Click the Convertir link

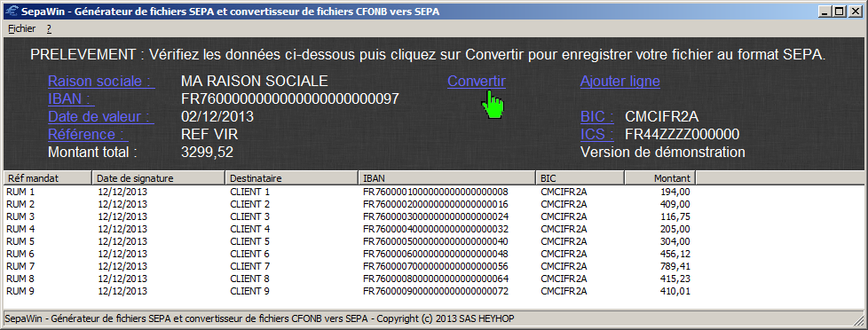point(476,82)
